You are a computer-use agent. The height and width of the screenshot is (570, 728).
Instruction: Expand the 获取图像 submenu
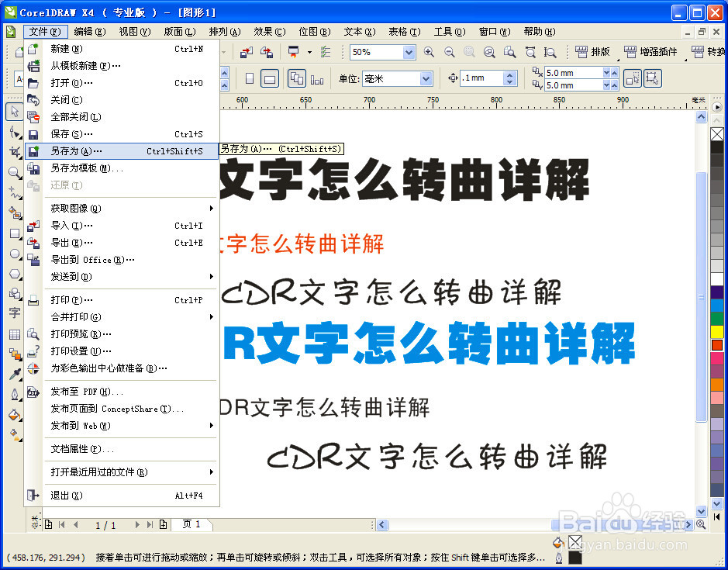click(212, 208)
